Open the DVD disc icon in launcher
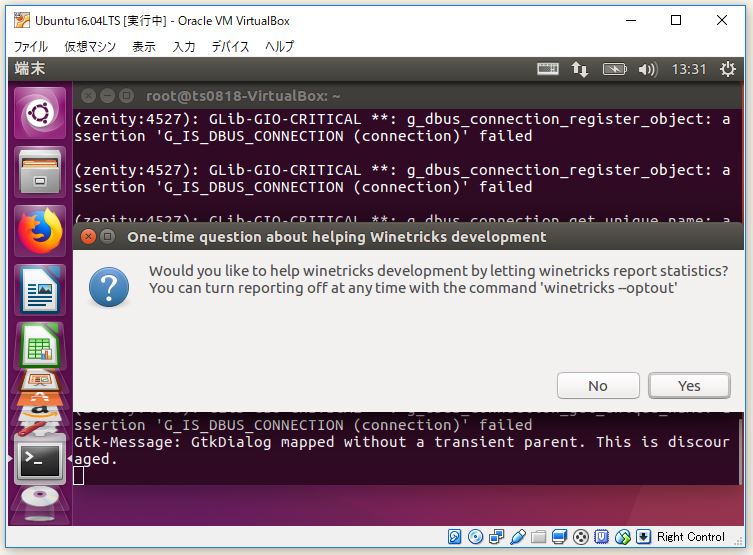Viewport: 753px width, 555px height. (x=40, y=503)
